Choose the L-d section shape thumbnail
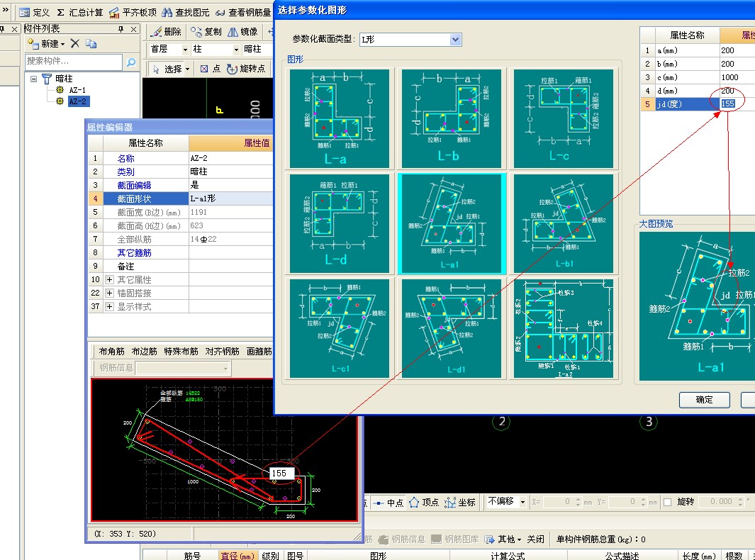The image size is (755, 560). [x=339, y=223]
